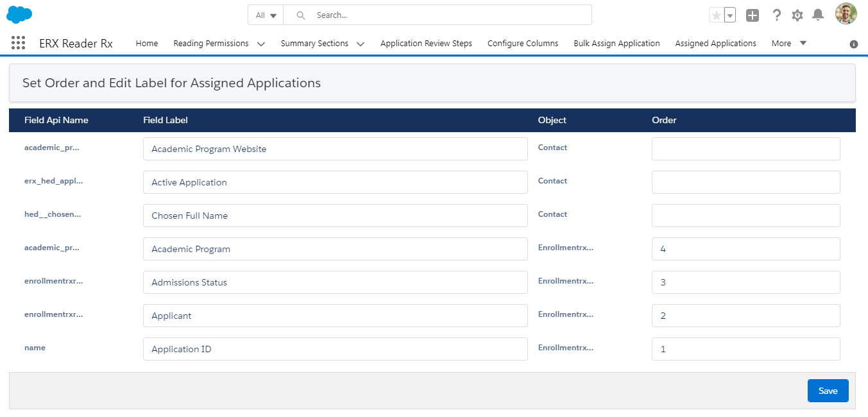
Task: Open the More navigation menu
Action: coord(788,43)
